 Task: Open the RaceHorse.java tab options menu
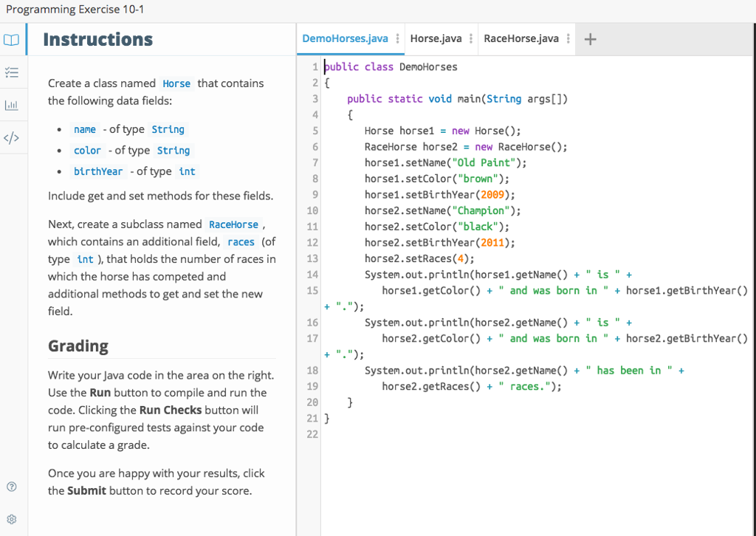point(567,39)
